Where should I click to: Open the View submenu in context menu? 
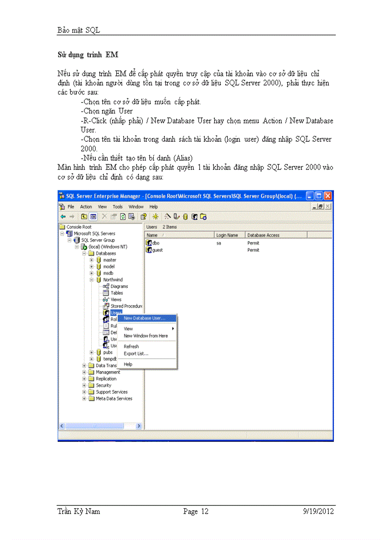coord(128,329)
